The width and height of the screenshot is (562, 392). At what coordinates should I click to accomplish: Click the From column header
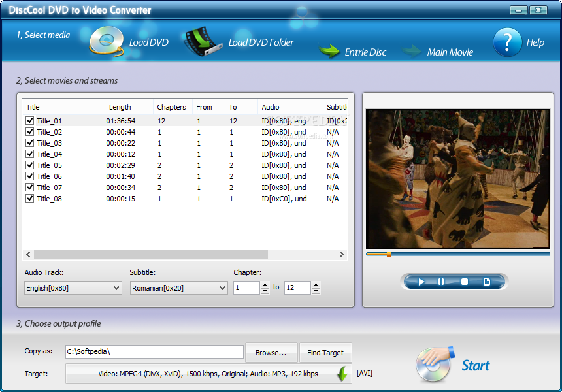point(208,107)
